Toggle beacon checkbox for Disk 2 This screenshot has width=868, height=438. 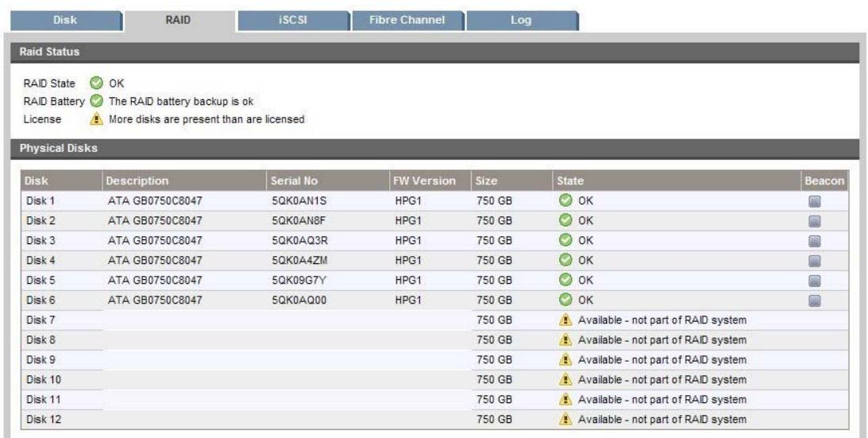coord(814,221)
